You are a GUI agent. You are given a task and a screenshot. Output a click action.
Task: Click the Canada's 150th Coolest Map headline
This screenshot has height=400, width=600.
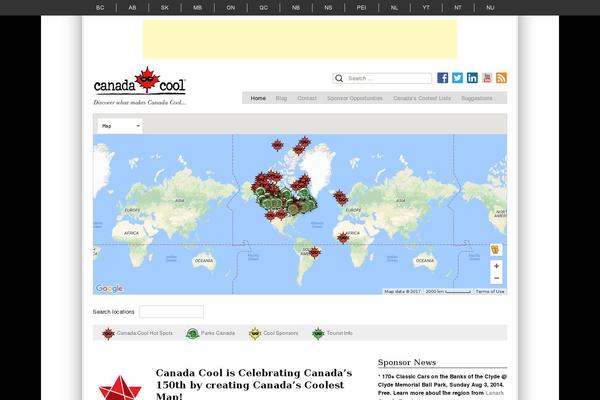point(254,385)
